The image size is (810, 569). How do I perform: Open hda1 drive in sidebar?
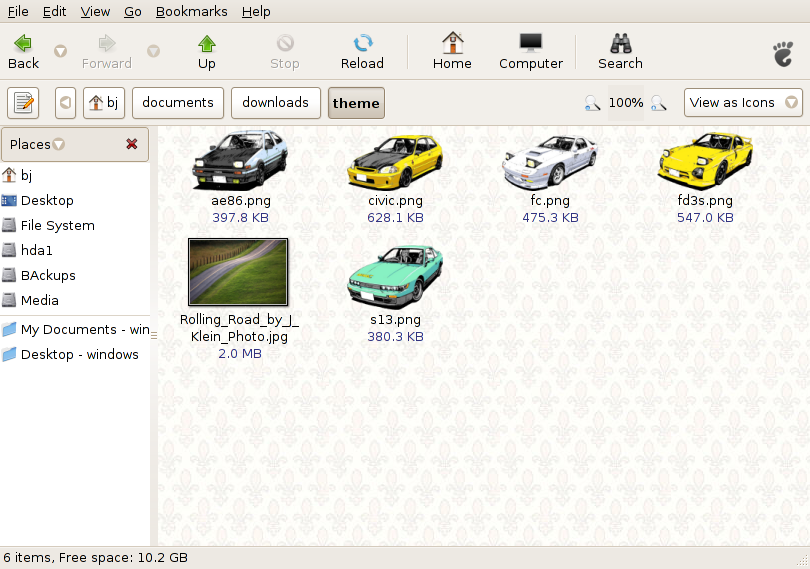(75, 250)
